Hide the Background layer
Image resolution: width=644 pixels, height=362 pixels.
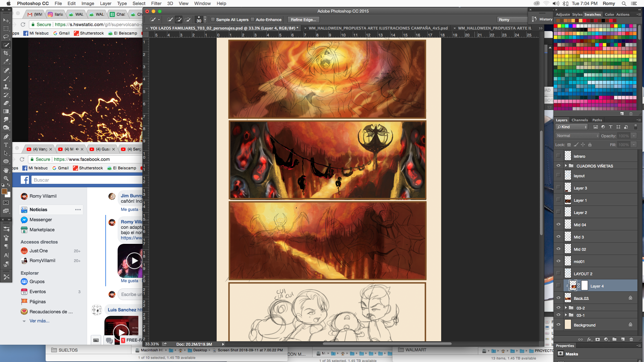pos(558,325)
